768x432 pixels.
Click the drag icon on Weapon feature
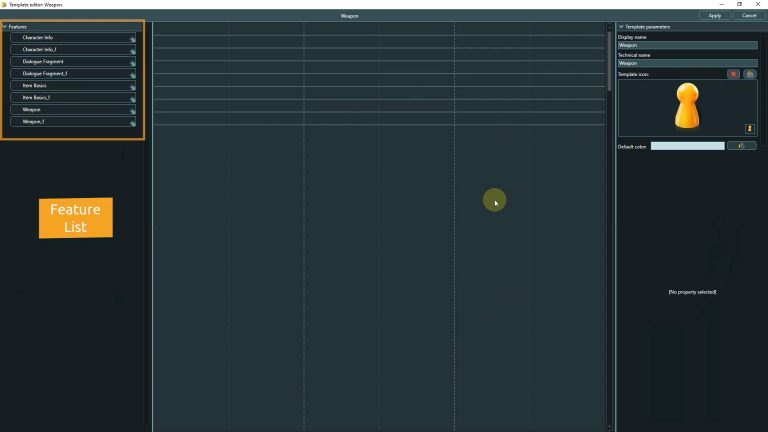point(132,111)
